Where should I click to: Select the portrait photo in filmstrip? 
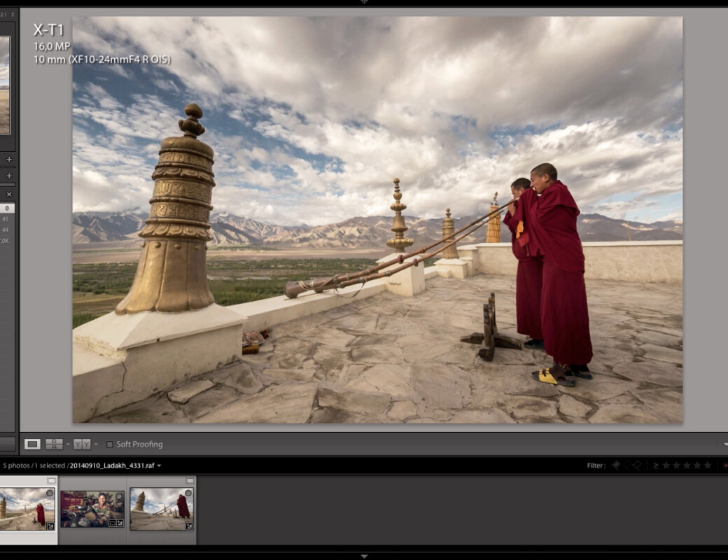pos(92,509)
